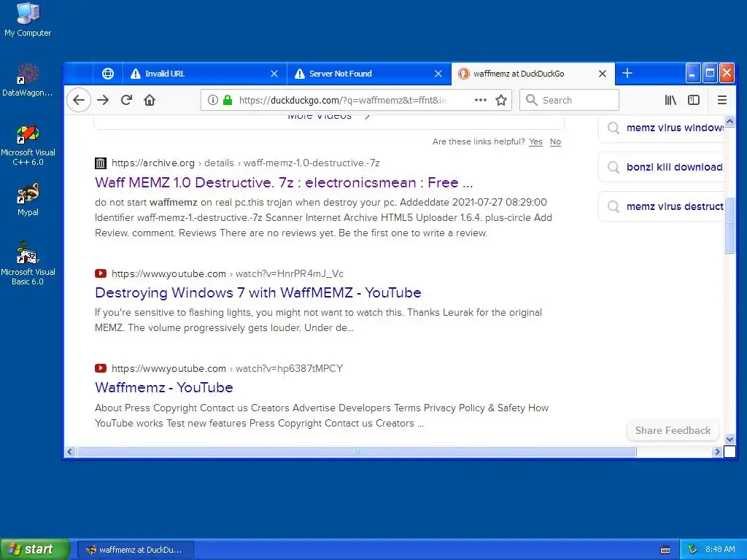Select related search memz virus destructive
The width and height of the screenshot is (747, 560).
point(662,206)
